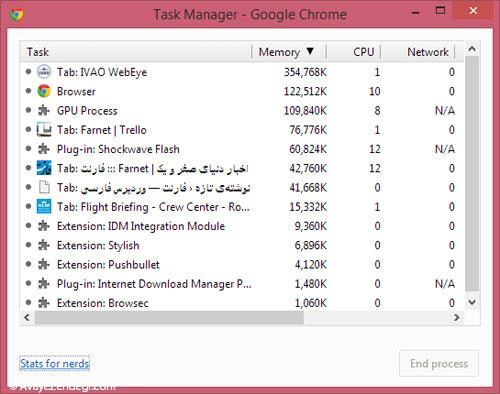Select the Tab: Farnet | Trello row

click(242, 130)
